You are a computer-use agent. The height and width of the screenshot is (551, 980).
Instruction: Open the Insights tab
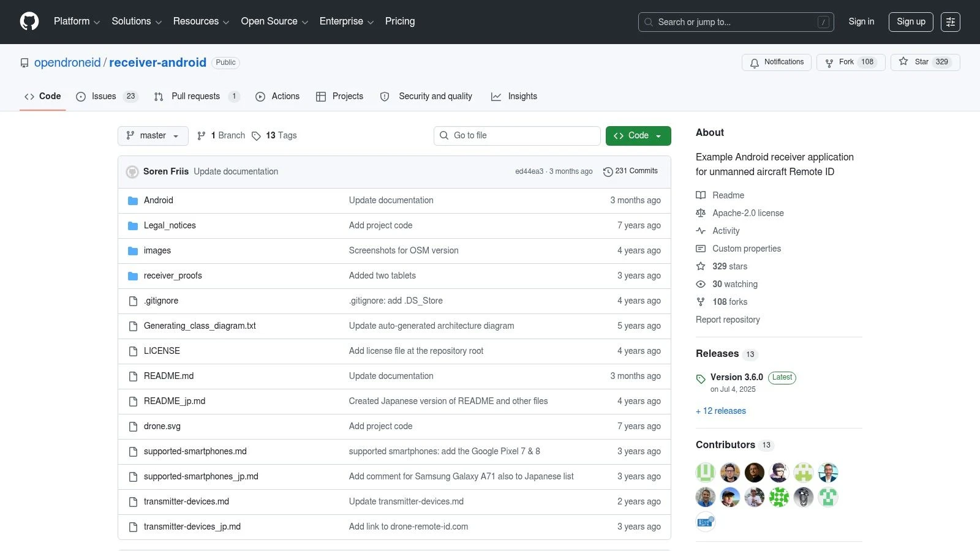tap(514, 97)
